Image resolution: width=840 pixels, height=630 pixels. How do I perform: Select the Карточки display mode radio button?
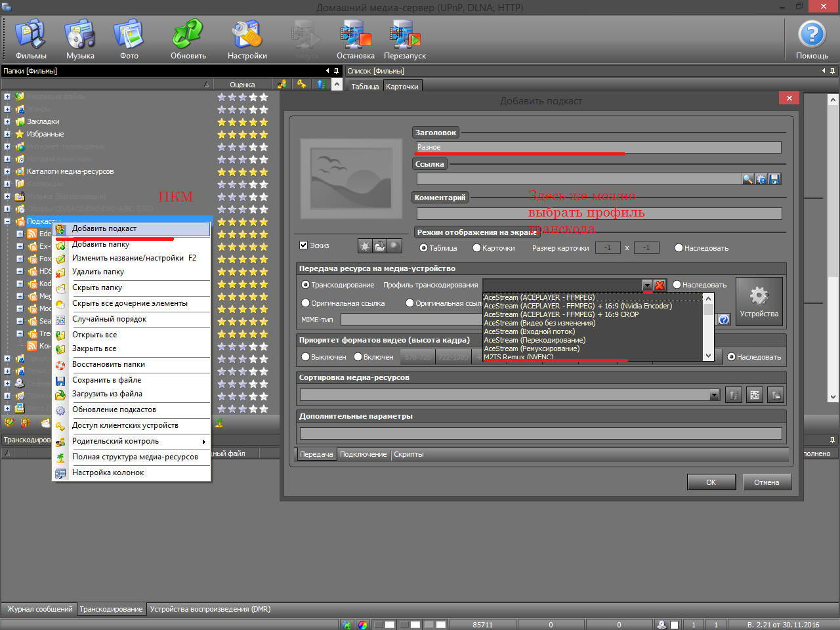click(x=477, y=248)
